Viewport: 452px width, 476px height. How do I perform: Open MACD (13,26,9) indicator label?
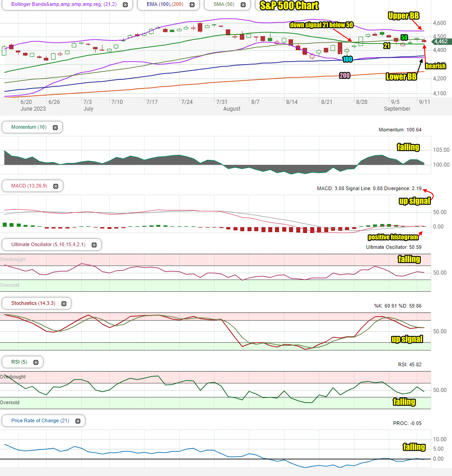click(x=29, y=186)
